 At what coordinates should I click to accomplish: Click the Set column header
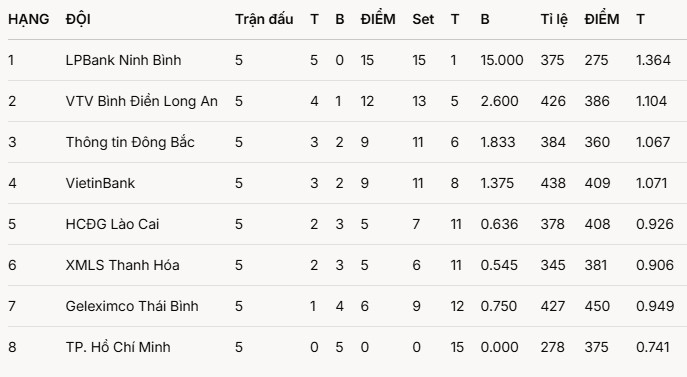click(423, 19)
